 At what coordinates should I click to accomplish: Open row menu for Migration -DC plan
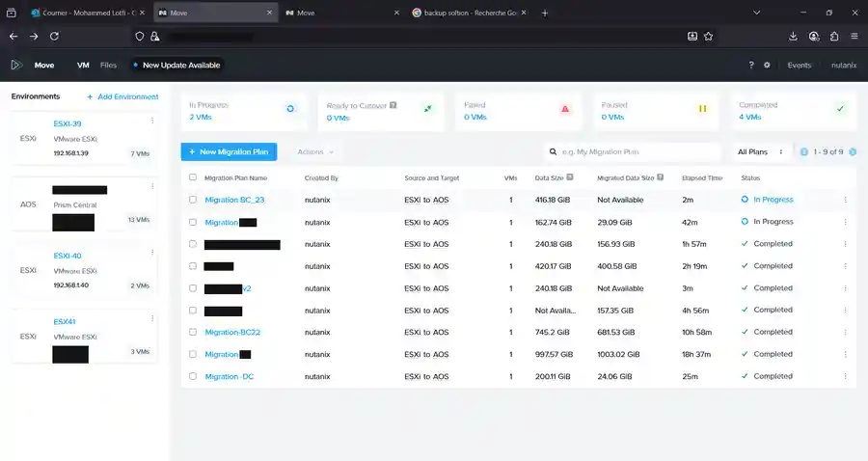[845, 376]
